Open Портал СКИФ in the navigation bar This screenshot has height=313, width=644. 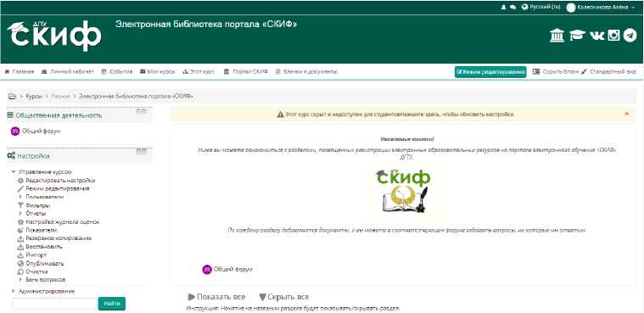point(245,71)
